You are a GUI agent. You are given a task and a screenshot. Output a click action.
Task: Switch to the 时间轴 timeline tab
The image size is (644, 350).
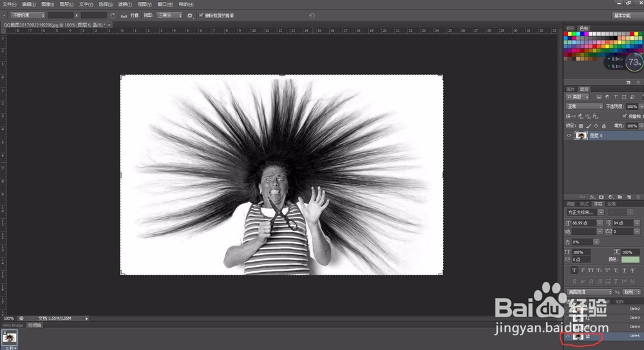(35, 325)
